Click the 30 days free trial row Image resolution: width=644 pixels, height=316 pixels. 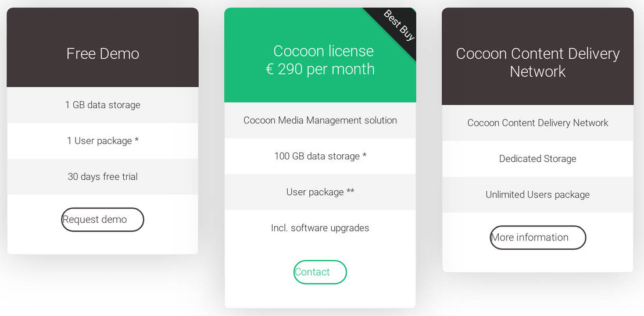click(103, 177)
